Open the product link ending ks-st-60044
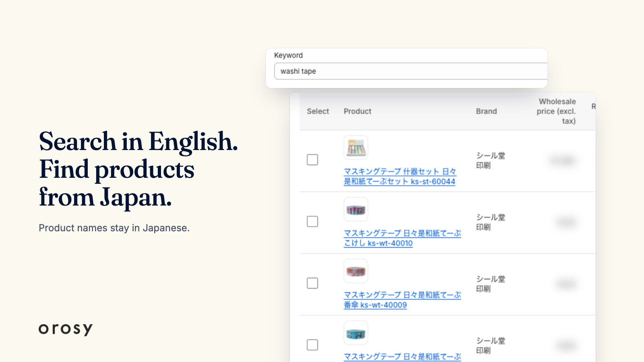 [x=400, y=177]
